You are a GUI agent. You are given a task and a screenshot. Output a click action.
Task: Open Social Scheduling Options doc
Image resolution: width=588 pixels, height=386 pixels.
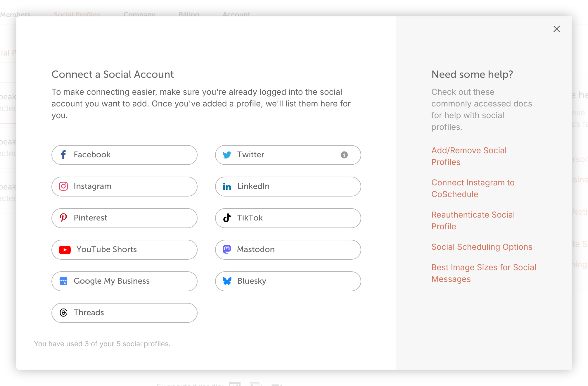[482, 247]
